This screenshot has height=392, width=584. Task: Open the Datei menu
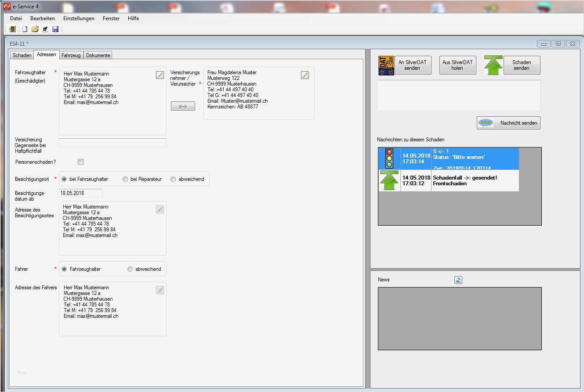tap(16, 18)
